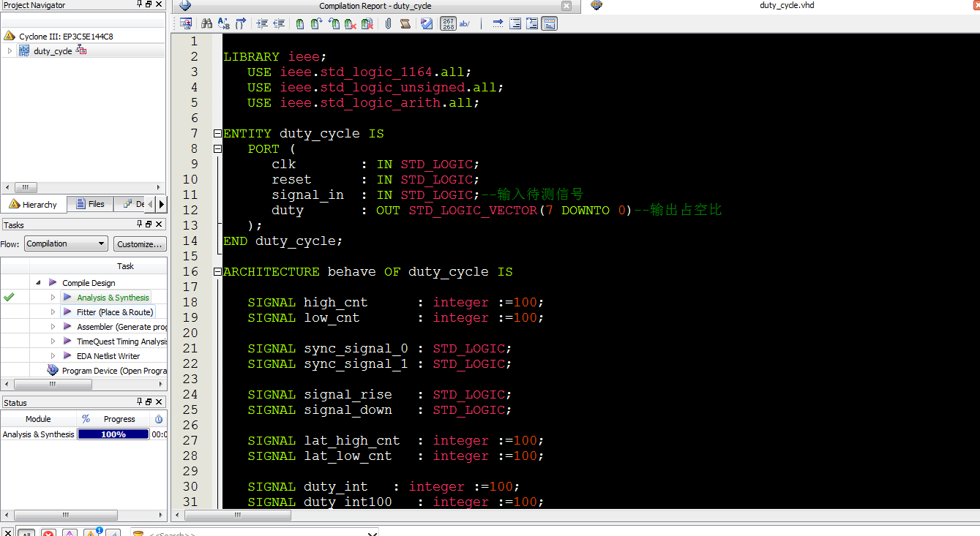This screenshot has width=980, height=536.
Task: Collapse the ARCHITECTURE code fold at line 16
Action: [217, 272]
